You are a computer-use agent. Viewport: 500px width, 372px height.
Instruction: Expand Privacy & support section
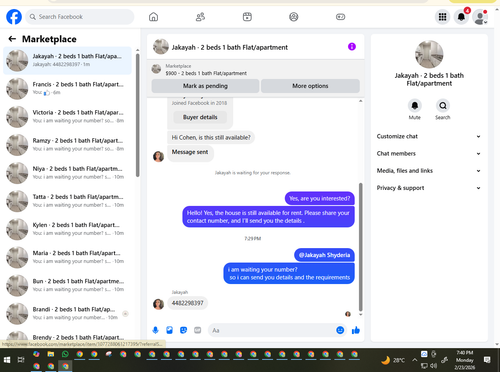click(x=429, y=188)
